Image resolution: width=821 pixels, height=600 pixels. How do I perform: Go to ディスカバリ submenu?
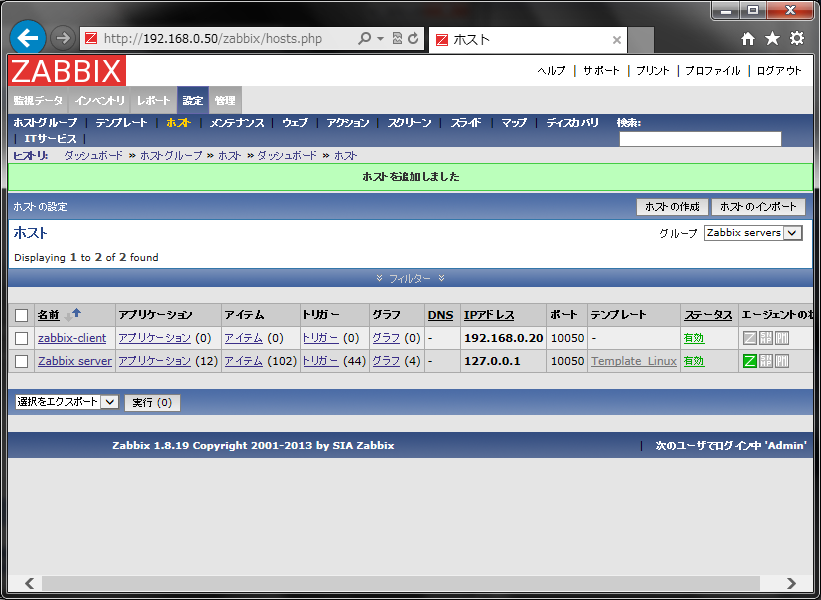[572, 123]
